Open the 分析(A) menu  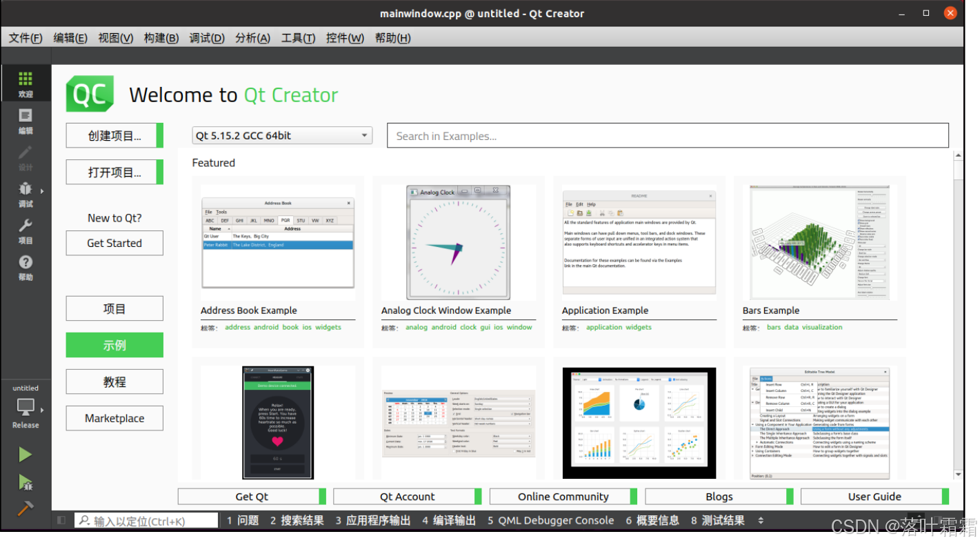tap(252, 38)
